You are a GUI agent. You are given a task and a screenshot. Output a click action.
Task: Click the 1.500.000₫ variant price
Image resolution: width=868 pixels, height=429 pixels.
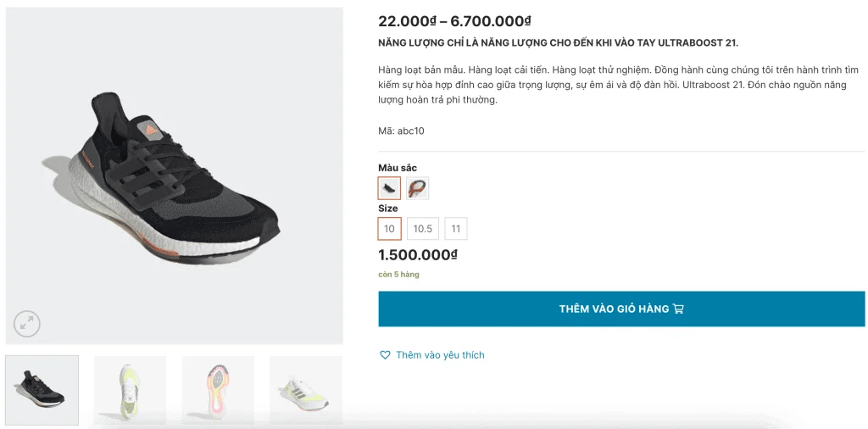point(418,255)
